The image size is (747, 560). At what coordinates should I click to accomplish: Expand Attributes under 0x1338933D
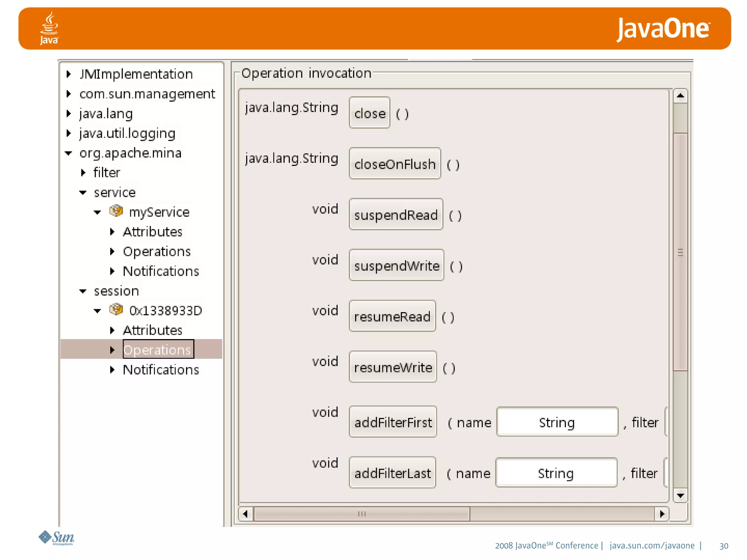(112, 330)
